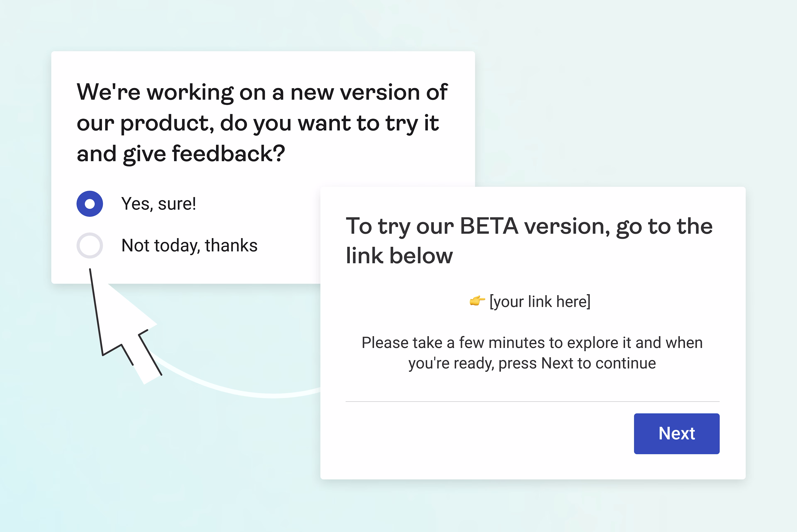Click the "Please take a few minutes" text line

point(532,343)
